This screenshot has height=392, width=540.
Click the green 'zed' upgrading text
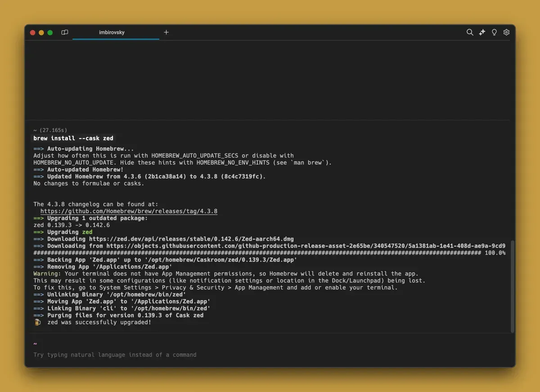(x=87, y=232)
